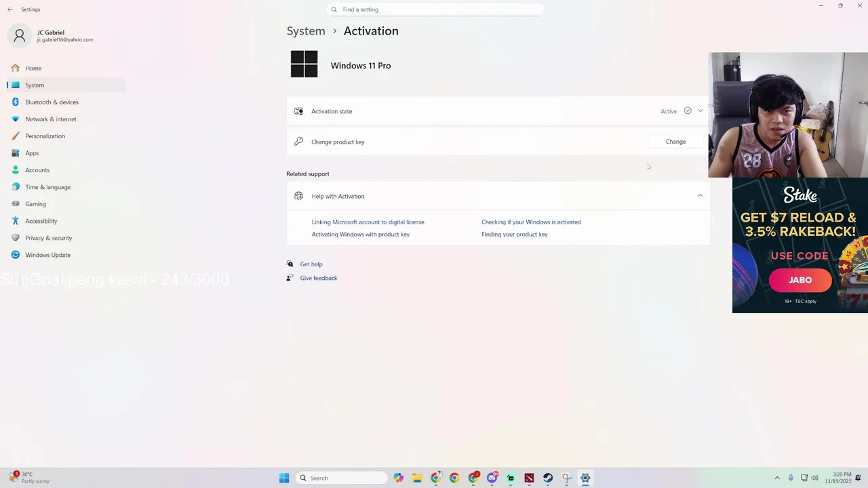The width and height of the screenshot is (868, 488).
Task: Open Snipping Tool from the taskbar
Action: click(x=566, y=478)
